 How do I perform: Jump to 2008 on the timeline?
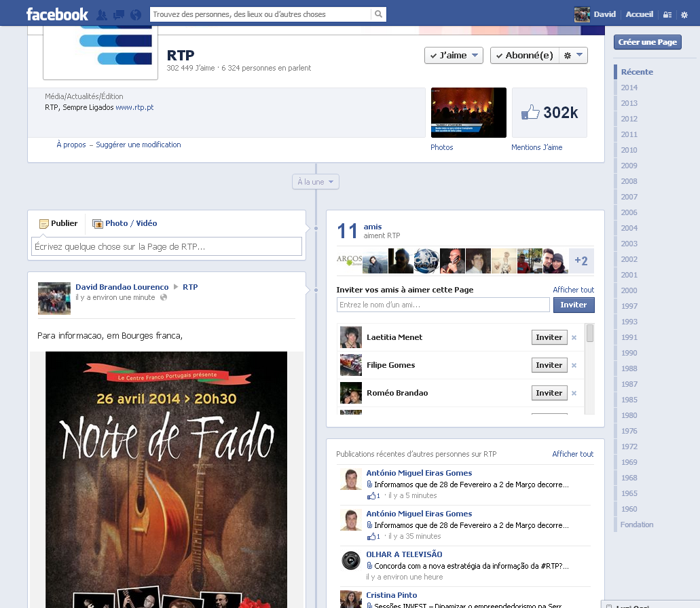pos(629,181)
